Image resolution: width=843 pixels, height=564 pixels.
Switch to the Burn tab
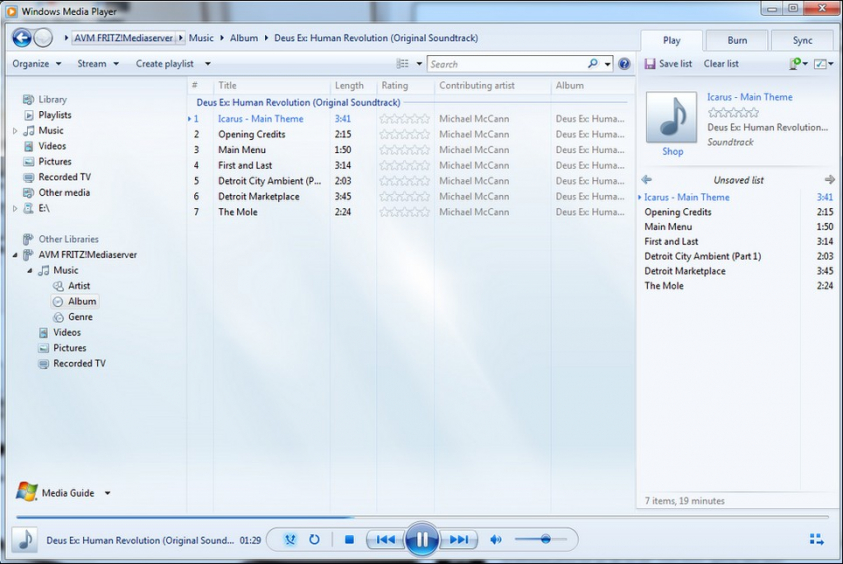(x=736, y=41)
